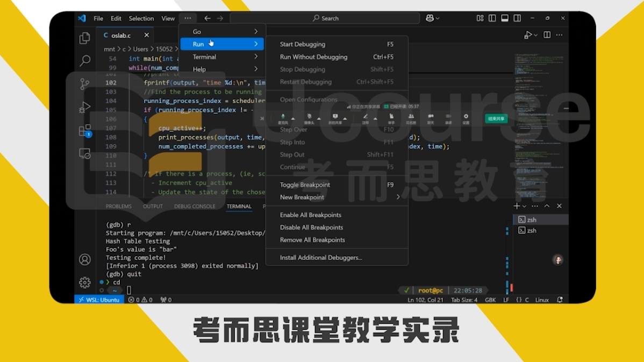Select Disable All Breakpoints
This screenshot has width=644, height=362.
click(x=337, y=227)
